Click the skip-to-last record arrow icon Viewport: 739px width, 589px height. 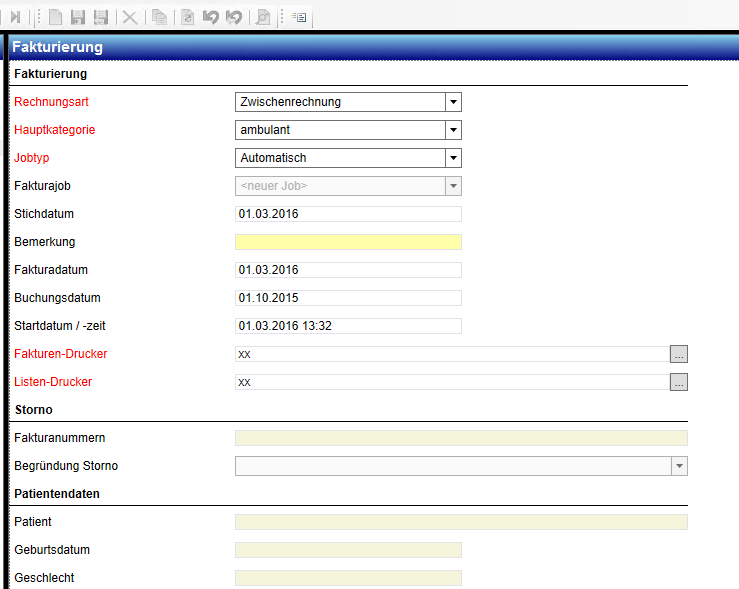click(x=16, y=17)
